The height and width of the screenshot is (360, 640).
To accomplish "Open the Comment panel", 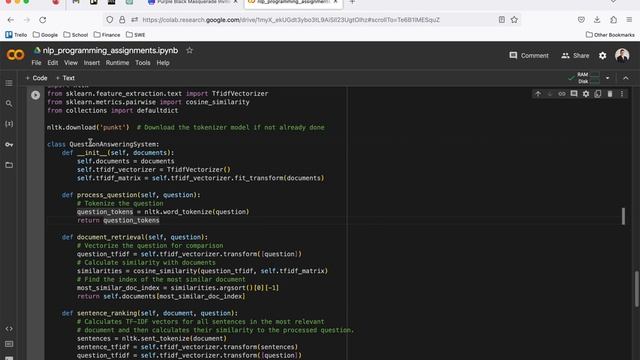I will point(529,56).
